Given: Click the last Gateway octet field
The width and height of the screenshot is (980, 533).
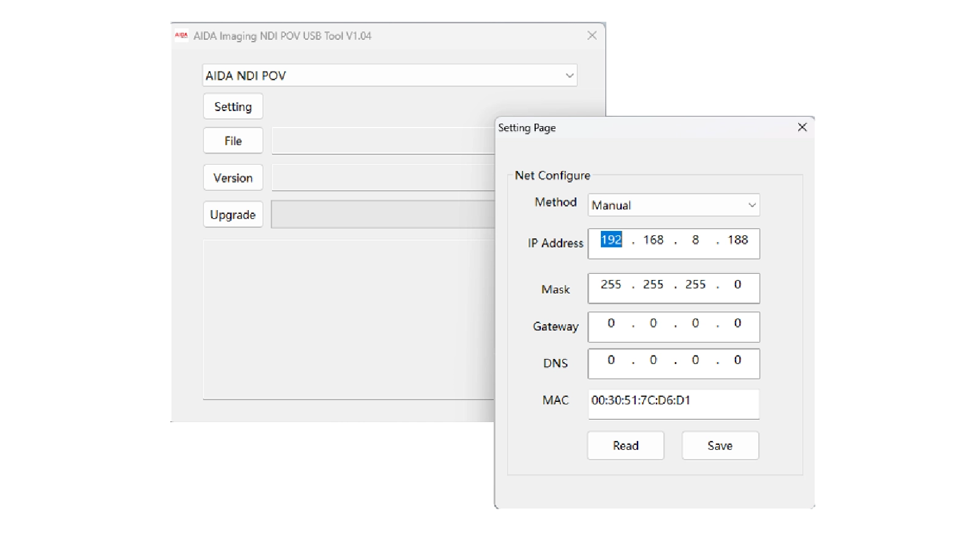Looking at the screenshot, I should point(737,323).
